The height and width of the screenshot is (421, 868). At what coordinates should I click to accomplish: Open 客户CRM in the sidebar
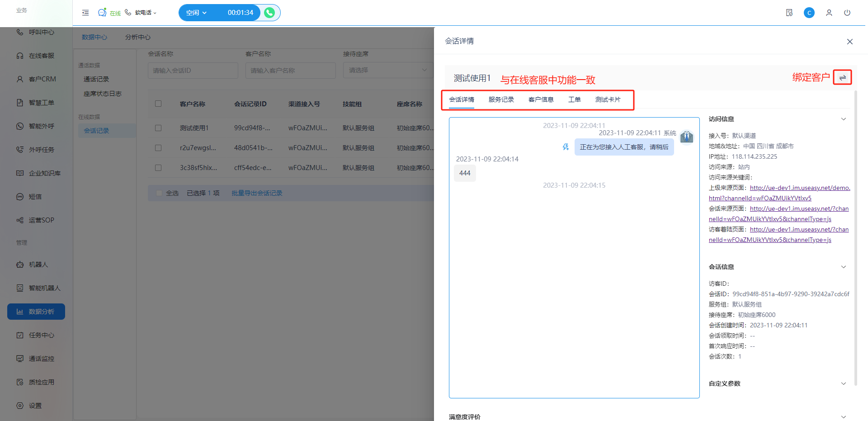36,79
